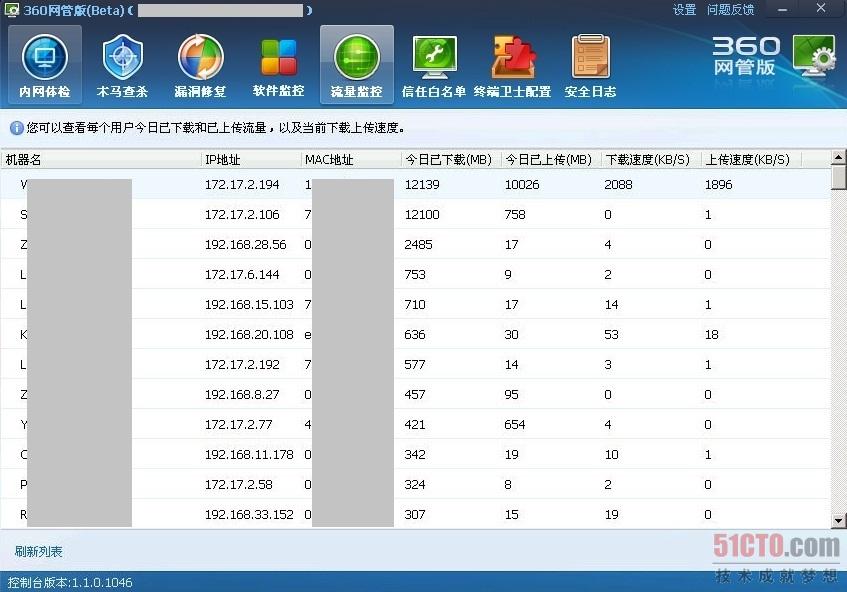This screenshot has height=592, width=847.
Task: Select the 流量监控 traffic monitor icon
Action: (357, 64)
